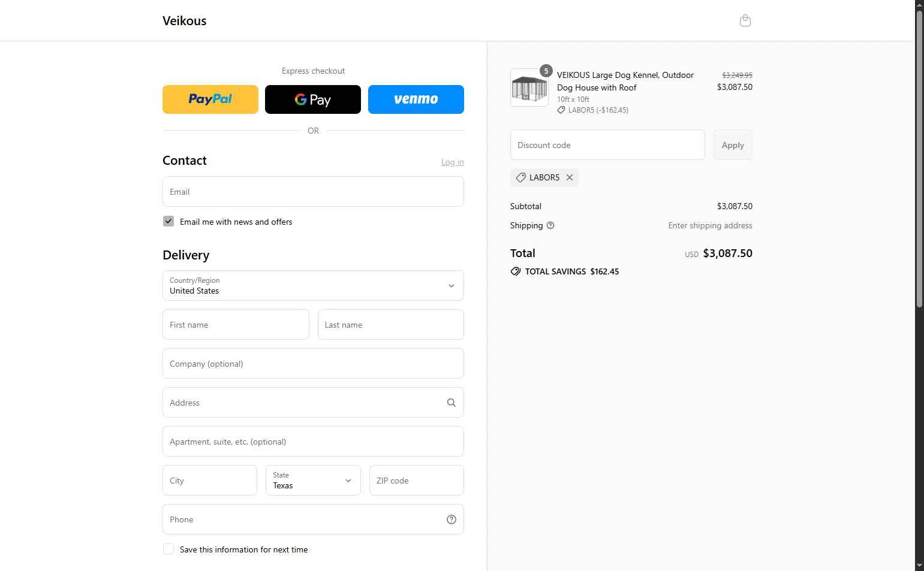
Task: Click the page vertical scrollbar
Action: [919, 159]
